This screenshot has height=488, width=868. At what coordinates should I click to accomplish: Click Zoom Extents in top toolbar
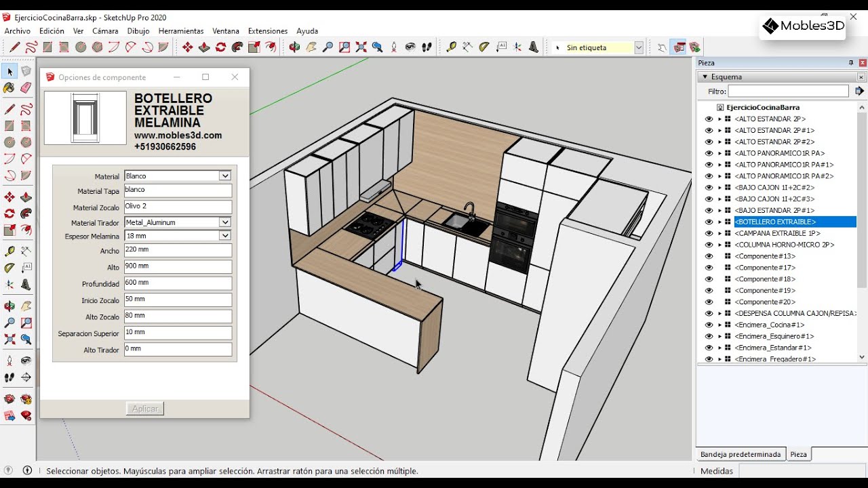coord(361,47)
